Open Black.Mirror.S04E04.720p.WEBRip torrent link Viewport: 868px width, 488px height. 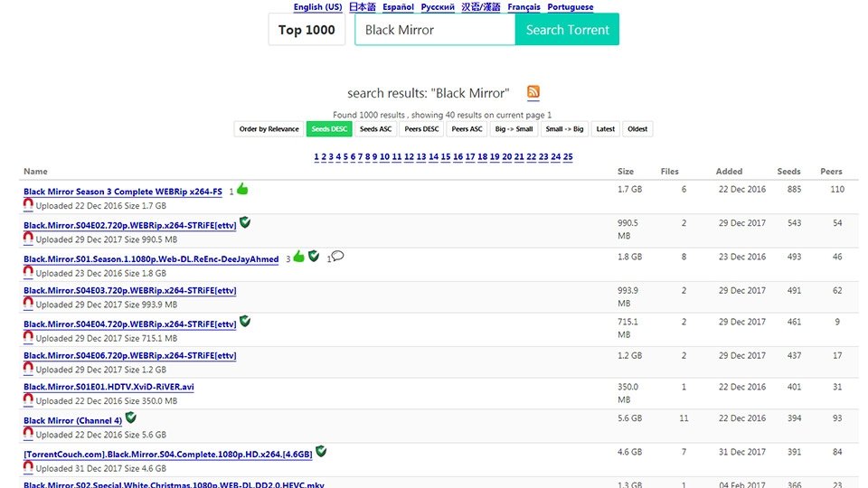[x=129, y=324]
